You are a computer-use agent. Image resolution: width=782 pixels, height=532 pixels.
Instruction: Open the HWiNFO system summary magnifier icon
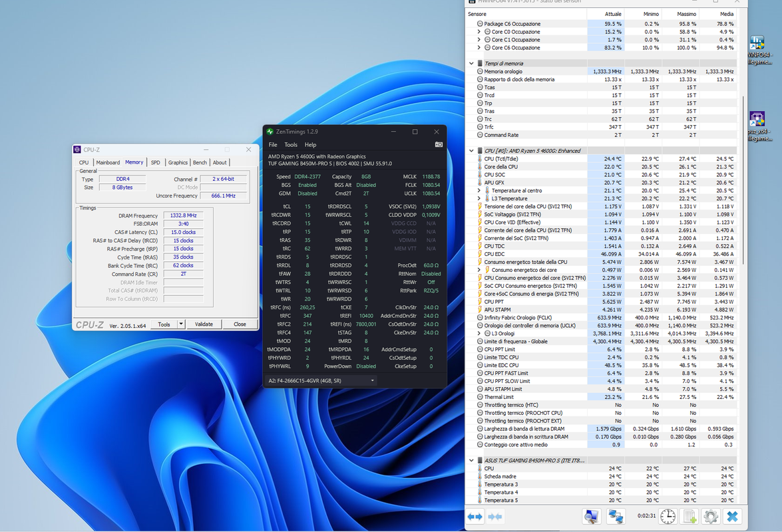point(592,517)
